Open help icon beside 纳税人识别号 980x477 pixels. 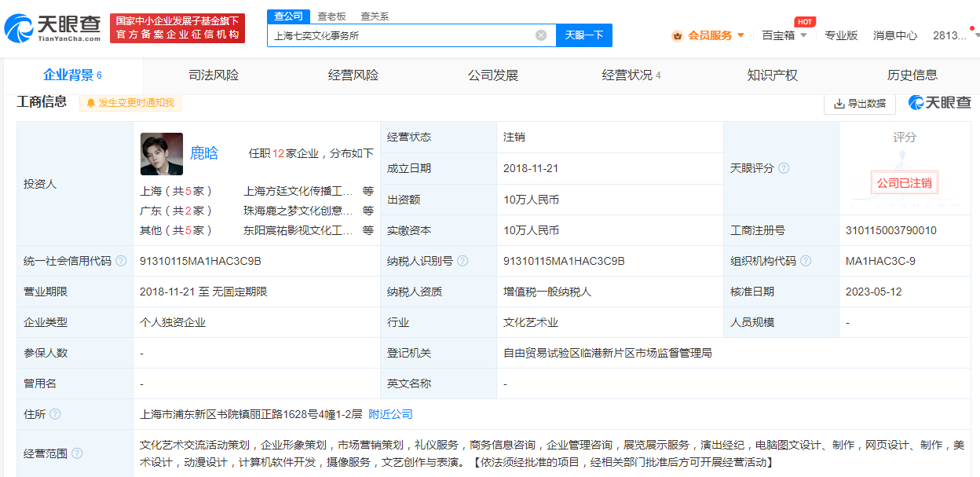(x=463, y=261)
